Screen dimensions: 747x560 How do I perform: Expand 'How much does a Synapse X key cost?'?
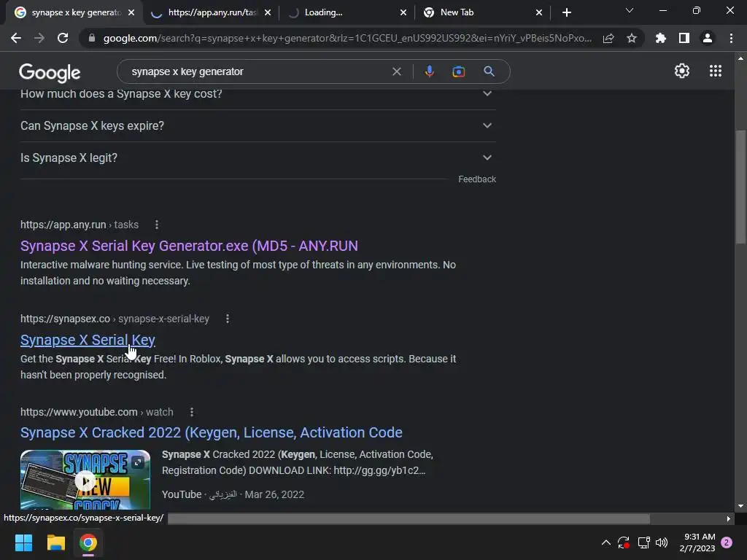point(258,94)
